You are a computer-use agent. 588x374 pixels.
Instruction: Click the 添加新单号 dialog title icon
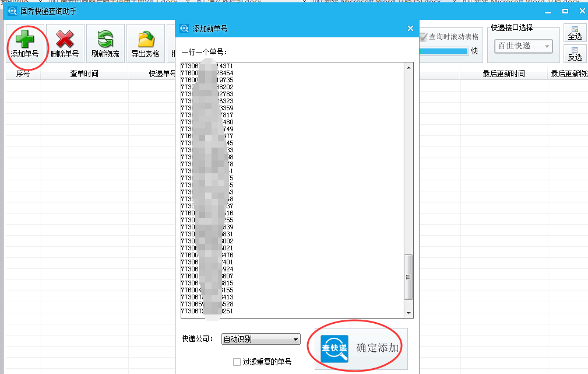pyautogui.click(x=184, y=29)
